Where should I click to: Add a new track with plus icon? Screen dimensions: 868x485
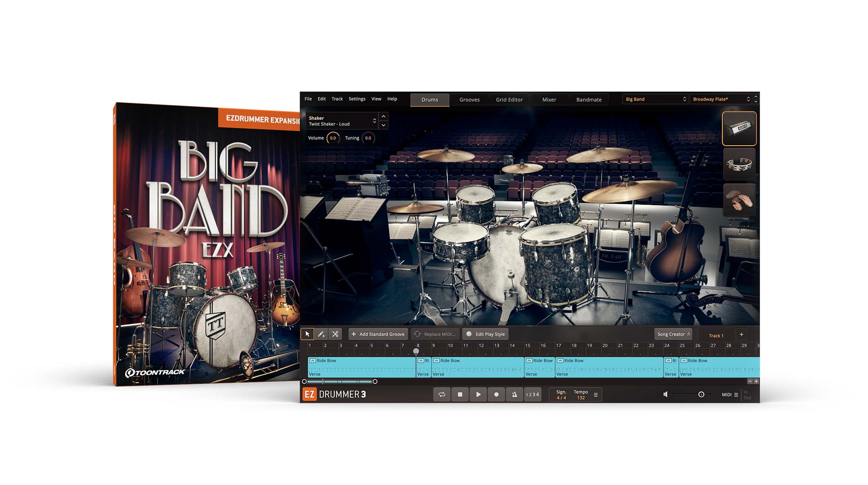[741, 334]
